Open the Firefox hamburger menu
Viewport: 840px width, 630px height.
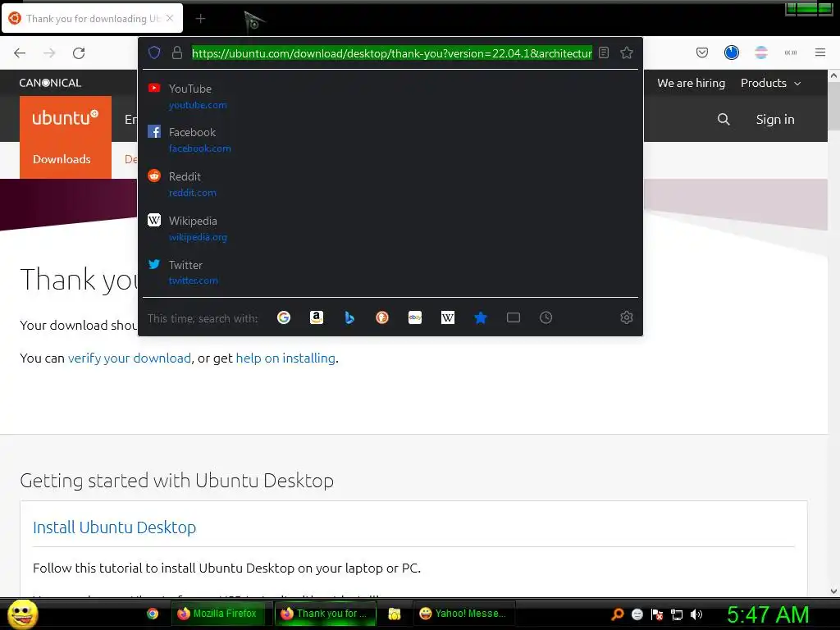[x=819, y=52]
